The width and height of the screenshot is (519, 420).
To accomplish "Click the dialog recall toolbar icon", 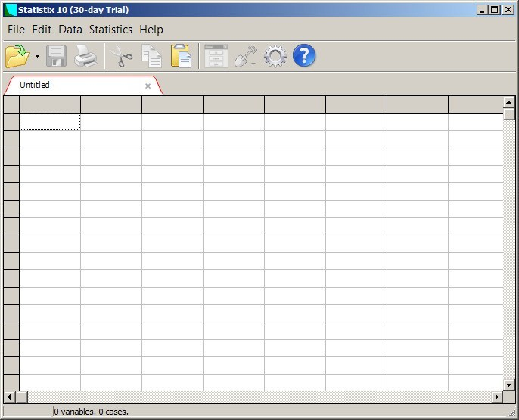I will (216, 56).
